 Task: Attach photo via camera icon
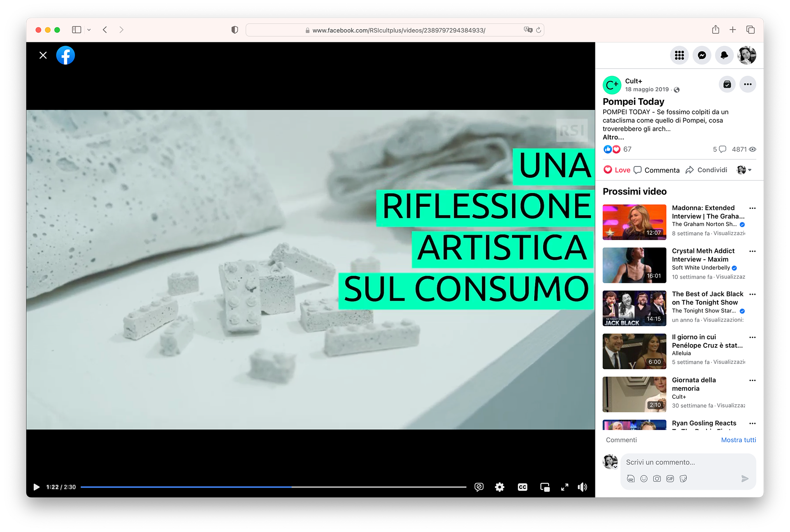pos(657,479)
